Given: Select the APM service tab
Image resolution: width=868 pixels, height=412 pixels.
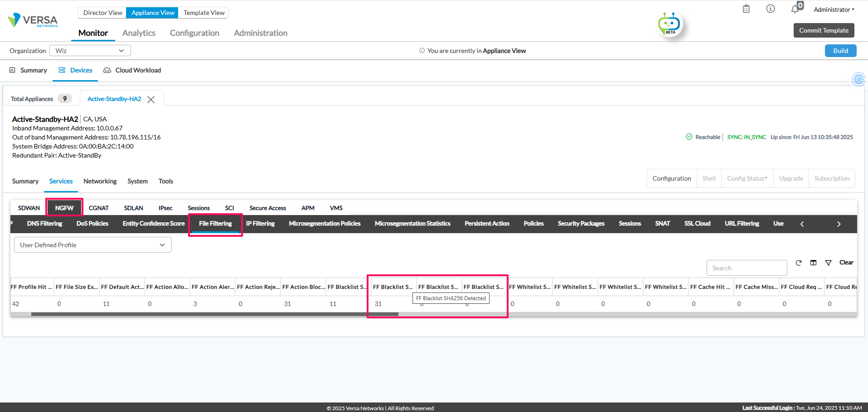Looking at the screenshot, I should tap(308, 208).
